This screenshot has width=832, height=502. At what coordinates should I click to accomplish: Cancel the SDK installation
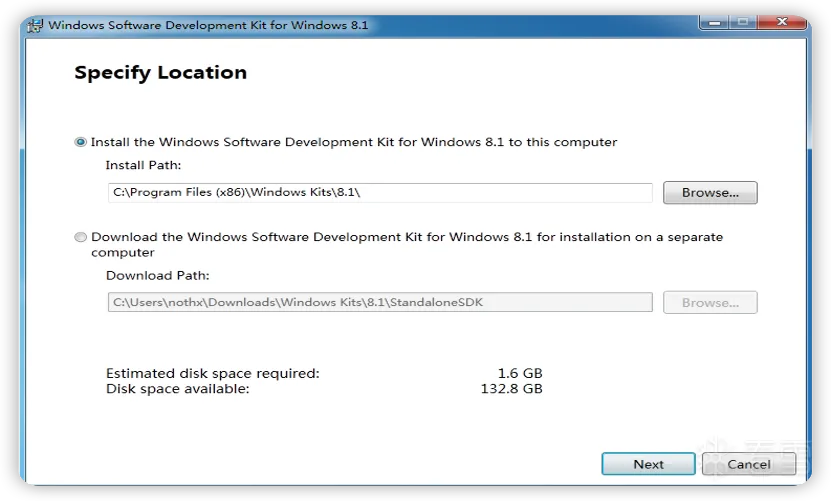pos(749,464)
